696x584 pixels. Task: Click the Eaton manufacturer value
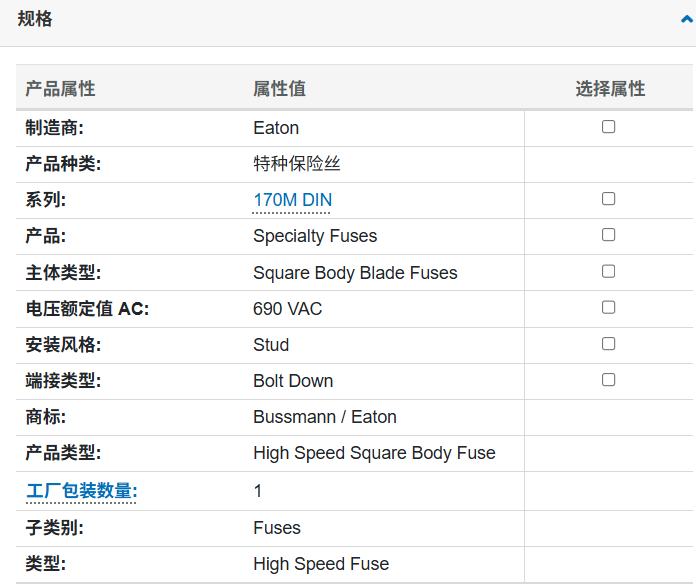276,128
